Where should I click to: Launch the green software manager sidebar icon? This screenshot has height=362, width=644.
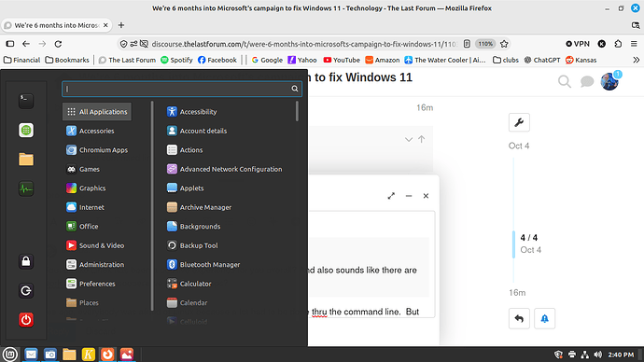(x=26, y=130)
